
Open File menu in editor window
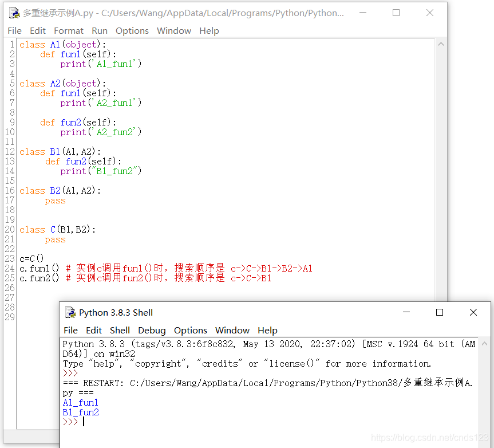pyautogui.click(x=14, y=30)
